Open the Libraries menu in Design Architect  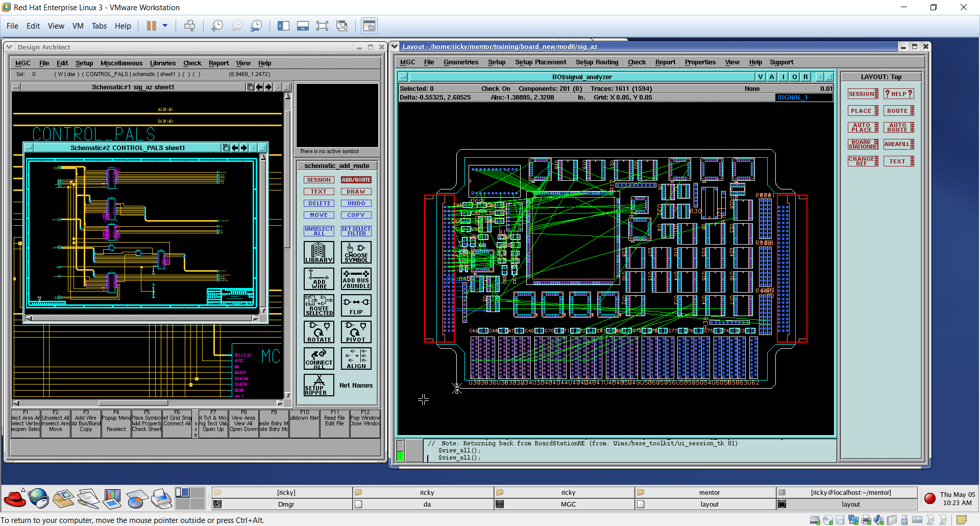click(x=162, y=63)
